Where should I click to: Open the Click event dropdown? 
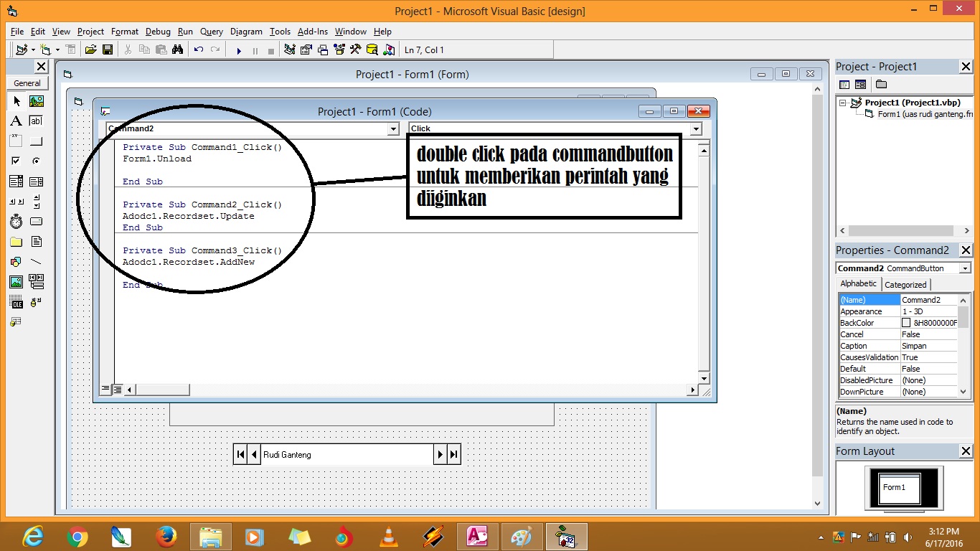pos(694,128)
